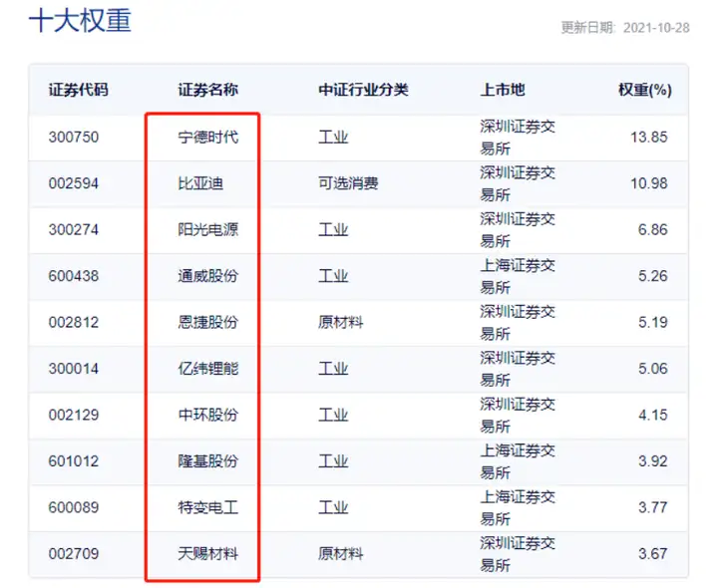The height and width of the screenshot is (588, 718).
Task: Select security code 601012
Action: [74, 461]
